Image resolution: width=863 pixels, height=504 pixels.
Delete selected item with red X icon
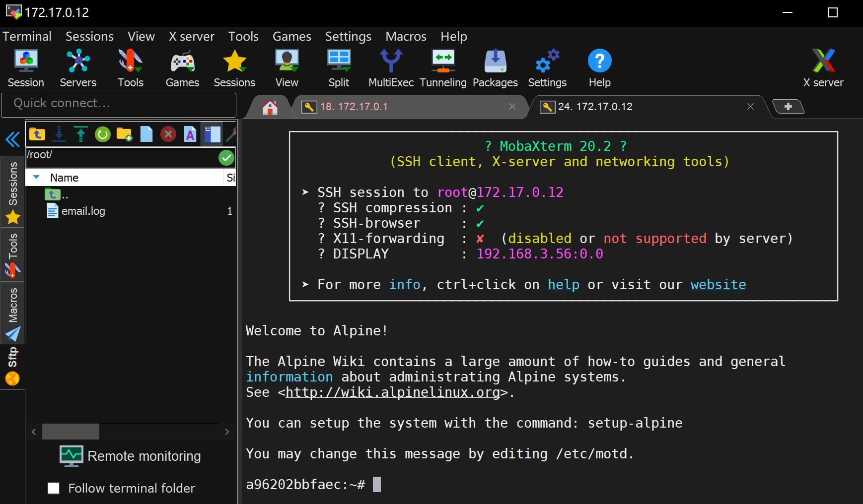[168, 134]
